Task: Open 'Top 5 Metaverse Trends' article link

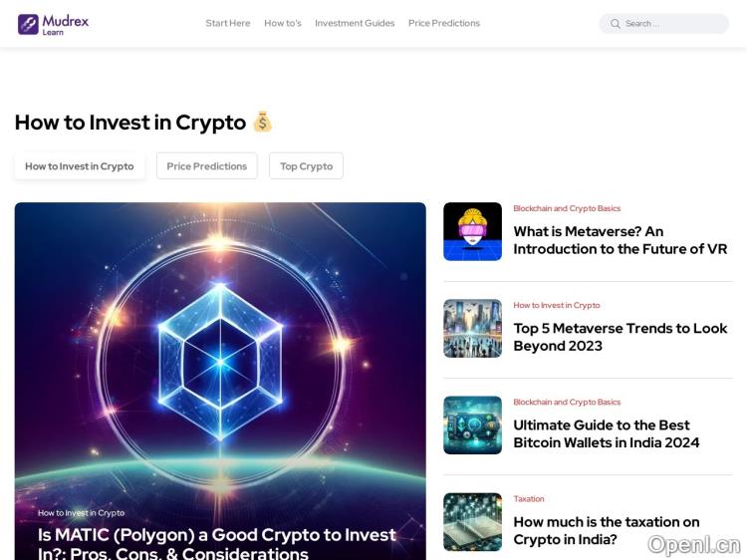Action: click(621, 337)
